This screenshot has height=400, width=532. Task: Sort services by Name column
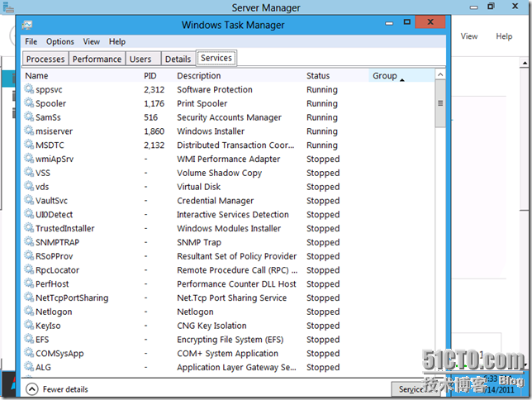(x=36, y=76)
